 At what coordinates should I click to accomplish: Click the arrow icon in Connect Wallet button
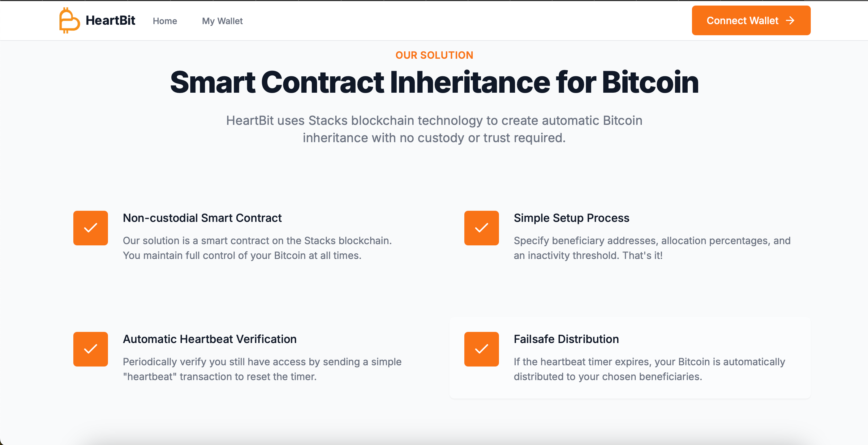[790, 20]
